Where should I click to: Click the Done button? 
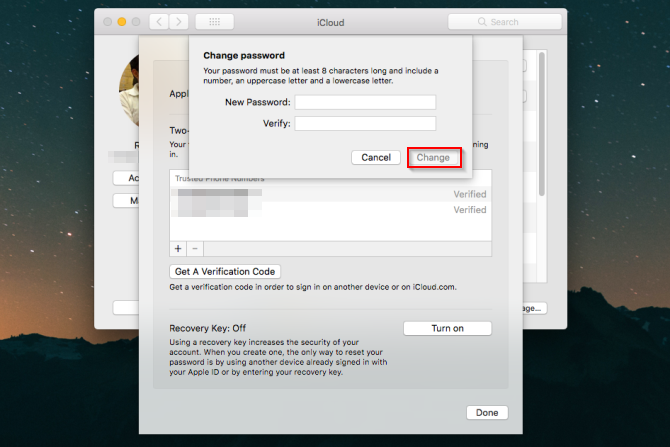tap(487, 412)
